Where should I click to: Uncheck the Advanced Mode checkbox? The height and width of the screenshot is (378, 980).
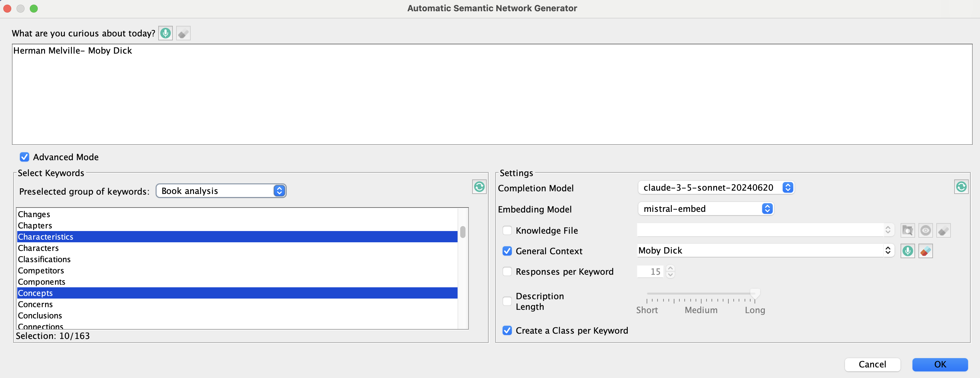click(x=25, y=157)
